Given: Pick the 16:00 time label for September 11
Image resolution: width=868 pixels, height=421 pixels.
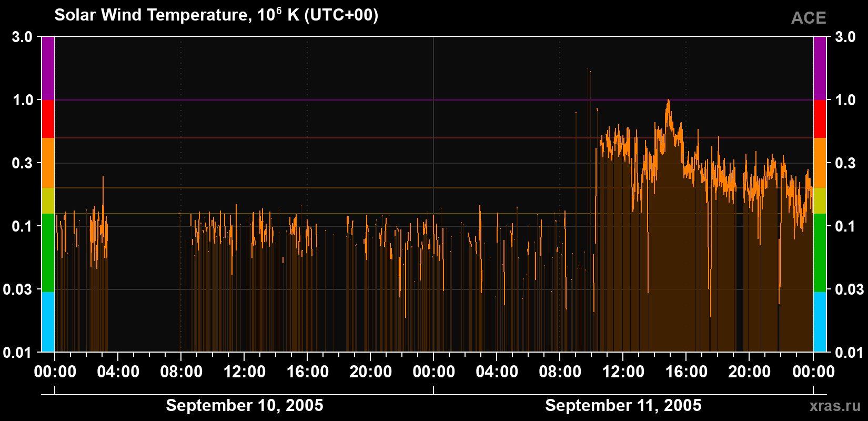Looking at the screenshot, I should 687,372.
